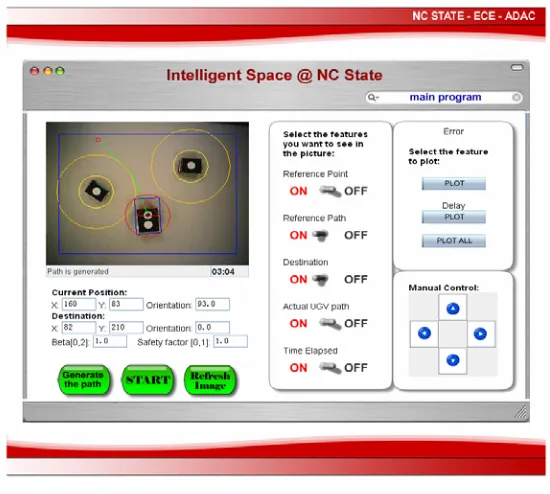Toggle the Reference Point switch

tap(330, 191)
